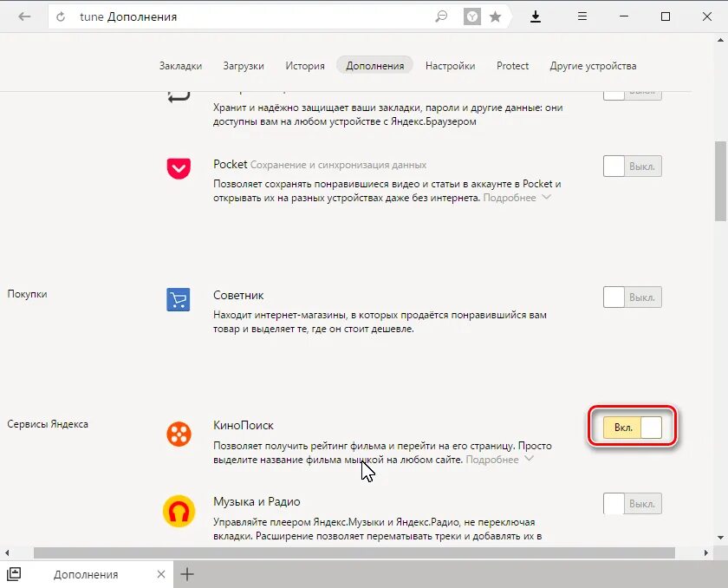Click the scroll up arrow
This screenshot has height=588, width=728.
point(720,41)
